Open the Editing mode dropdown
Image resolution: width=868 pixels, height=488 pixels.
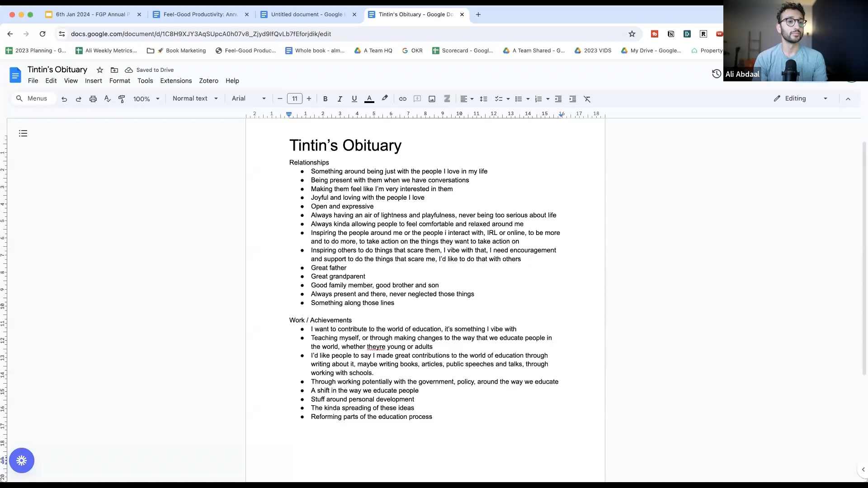pos(801,99)
